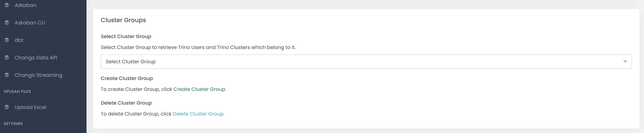Open the Azkaban CLI sidebar item
644x133 pixels.
[x=43, y=23]
